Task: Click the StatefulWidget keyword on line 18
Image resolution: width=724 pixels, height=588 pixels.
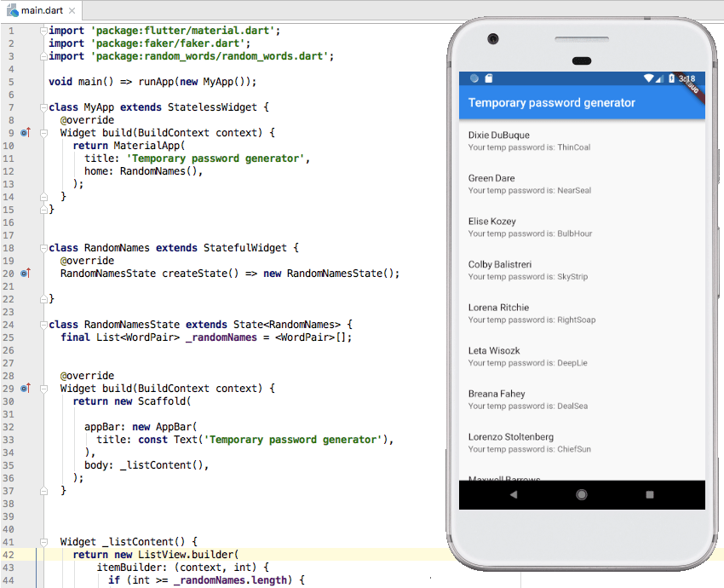Action: click(245, 248)
